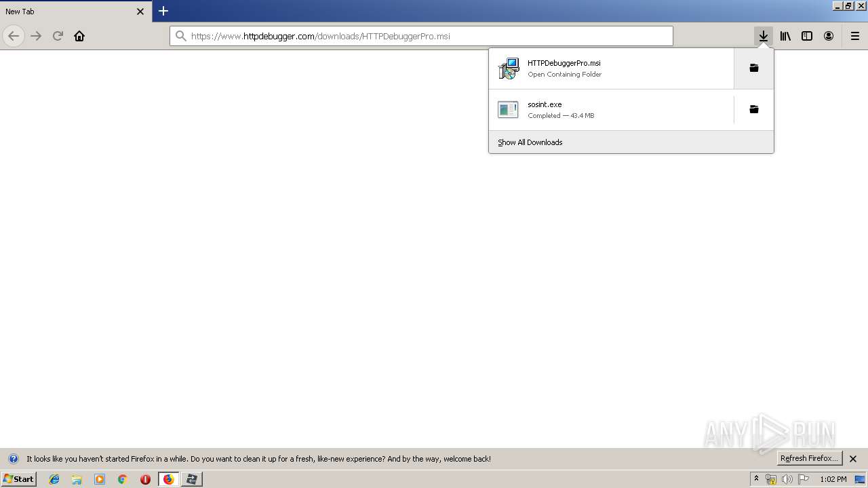Image resolution: width=868 pixels, height=488 pixels.
Task: Toggle the Downloads panel arrow button
Action: point(764,36)
